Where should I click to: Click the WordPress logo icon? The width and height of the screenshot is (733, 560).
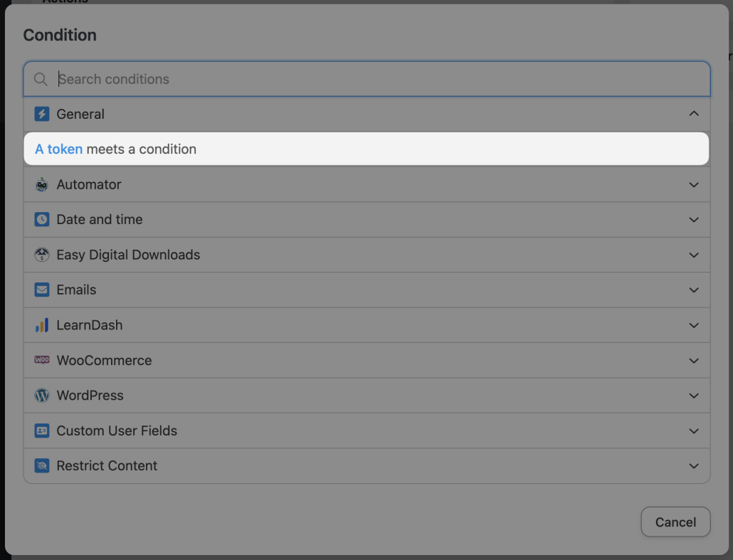click(42, 396)
